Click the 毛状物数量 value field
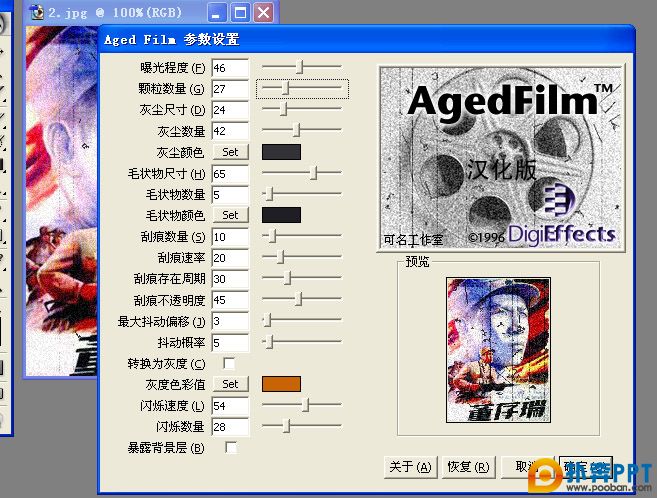This screenshot has height=498, width=657. 230,195
